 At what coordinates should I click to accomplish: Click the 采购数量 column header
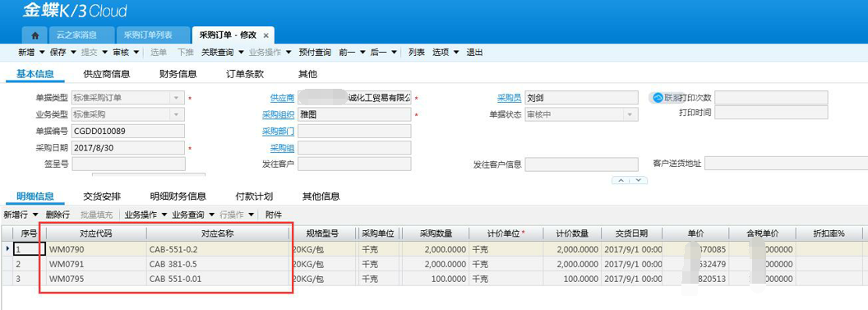436,234
